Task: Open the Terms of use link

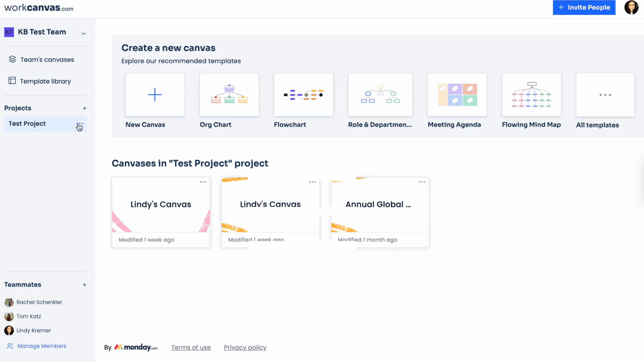Action: 191,347
